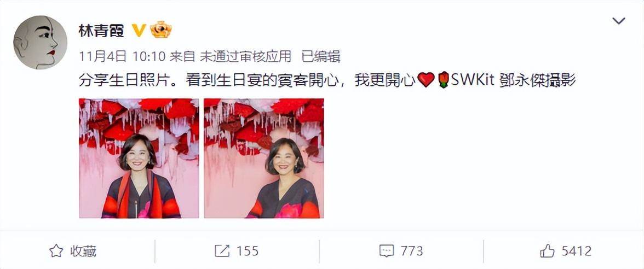This screenshot has height=269, width=644.
Task: Click the 5412 likes count
Action: pyautogui.click(x=577, y=251)
